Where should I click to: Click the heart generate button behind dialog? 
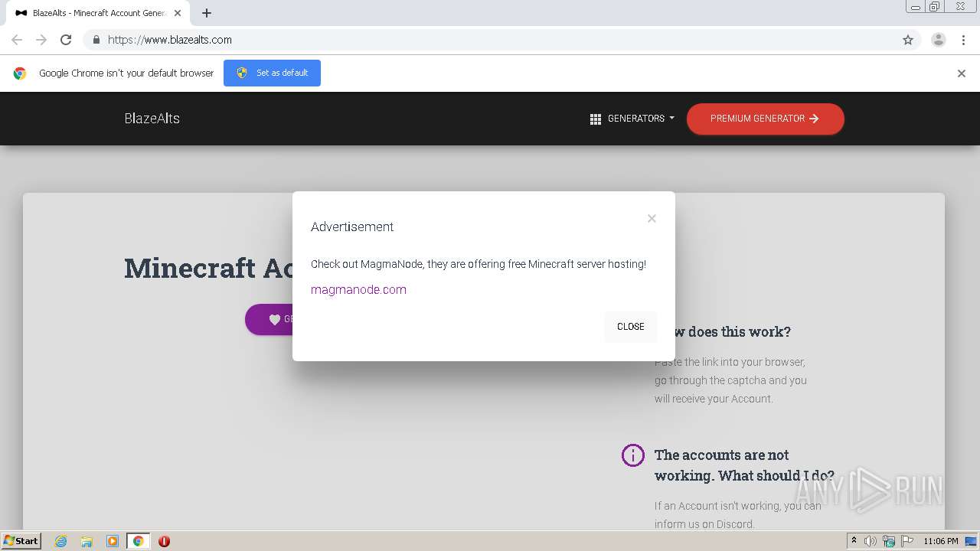(269, 319)
